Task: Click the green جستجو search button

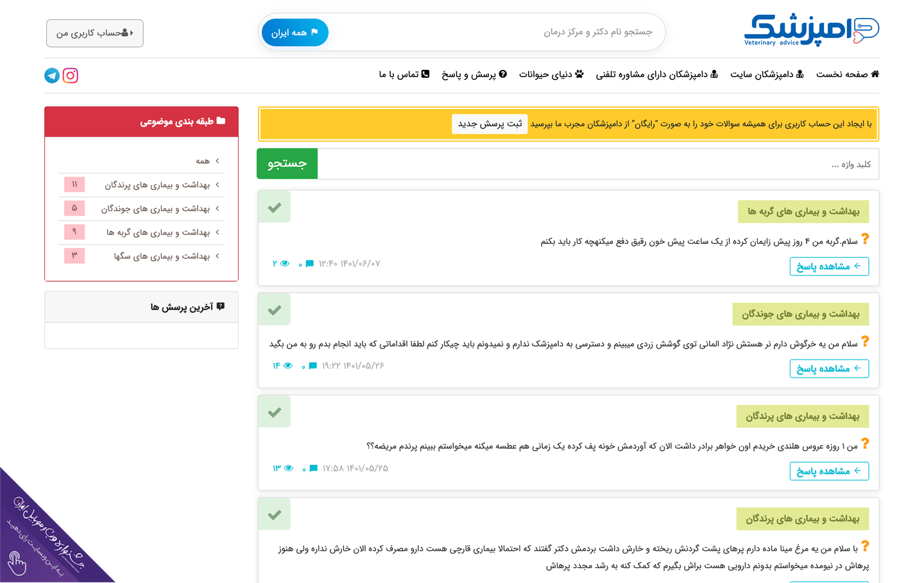Action: coord(287,164)
